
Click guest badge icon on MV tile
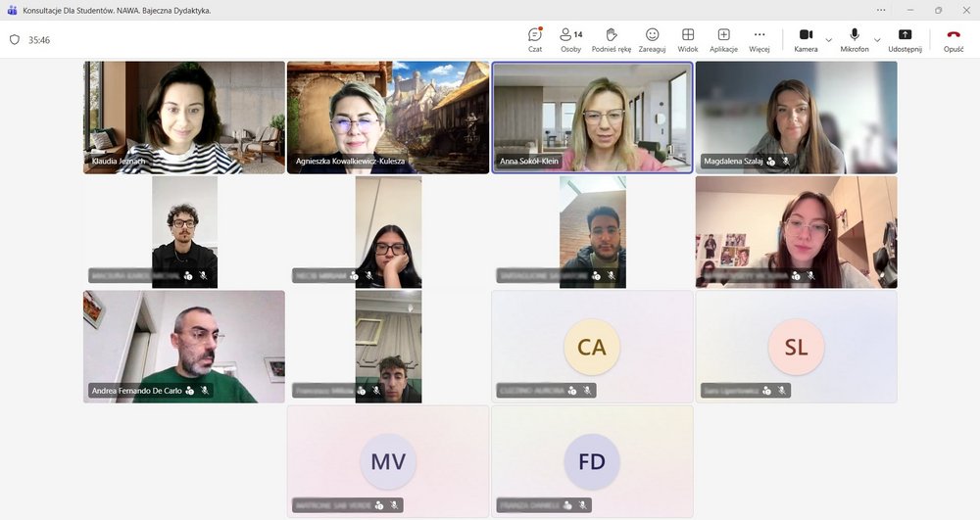(x=379, y=505)
